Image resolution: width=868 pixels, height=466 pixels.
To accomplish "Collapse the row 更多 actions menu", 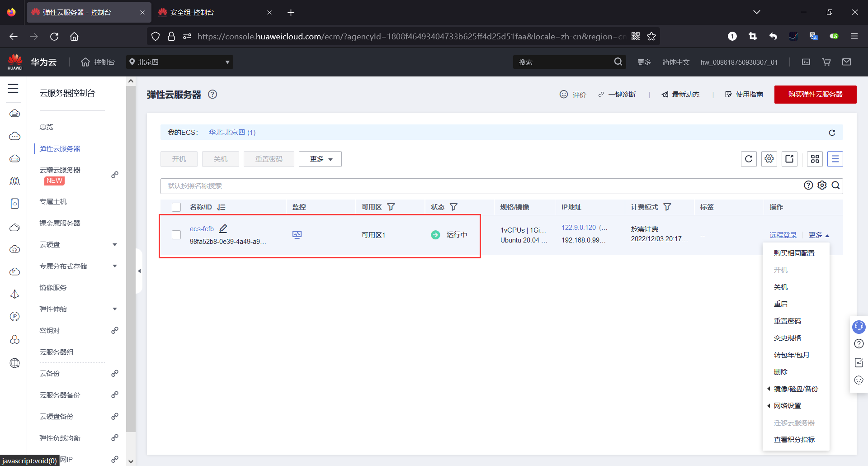I will pyautogui.click(x=819, y=235).
